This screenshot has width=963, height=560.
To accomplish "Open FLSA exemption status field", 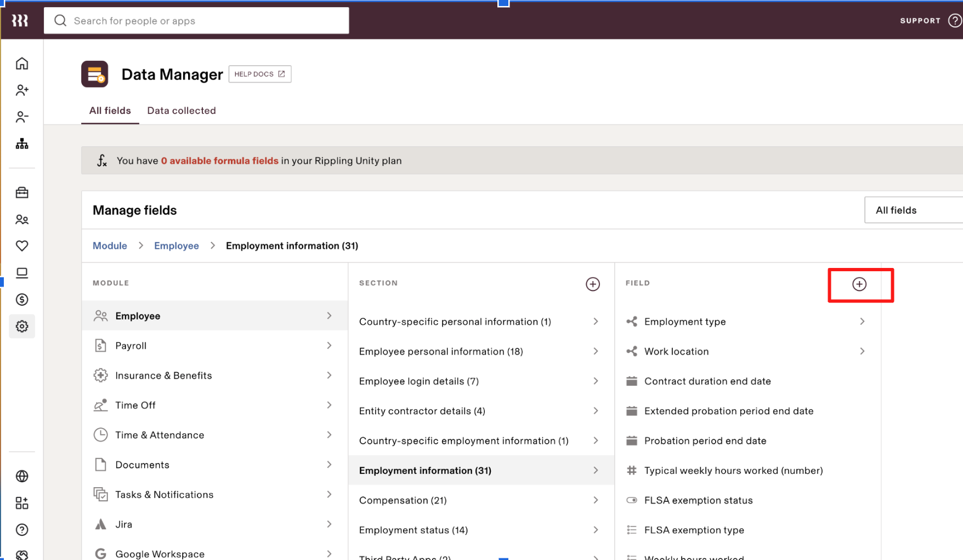I will tap(748, 500).
